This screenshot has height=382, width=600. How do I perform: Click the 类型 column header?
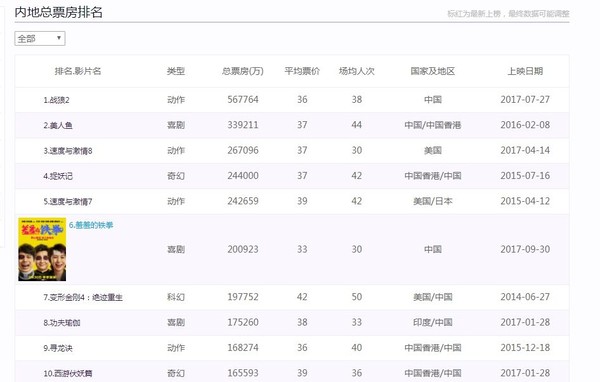[176, 71]
